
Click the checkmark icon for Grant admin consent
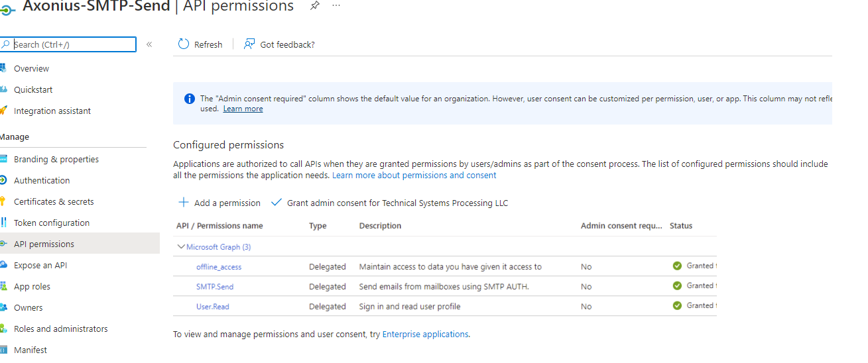pyautogui.click(x=277, y=203)
